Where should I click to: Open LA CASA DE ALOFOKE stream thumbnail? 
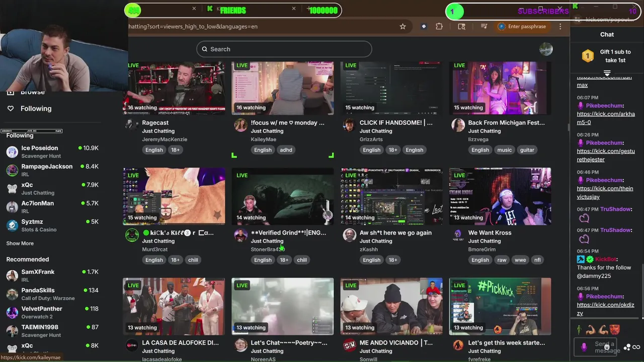174,306
